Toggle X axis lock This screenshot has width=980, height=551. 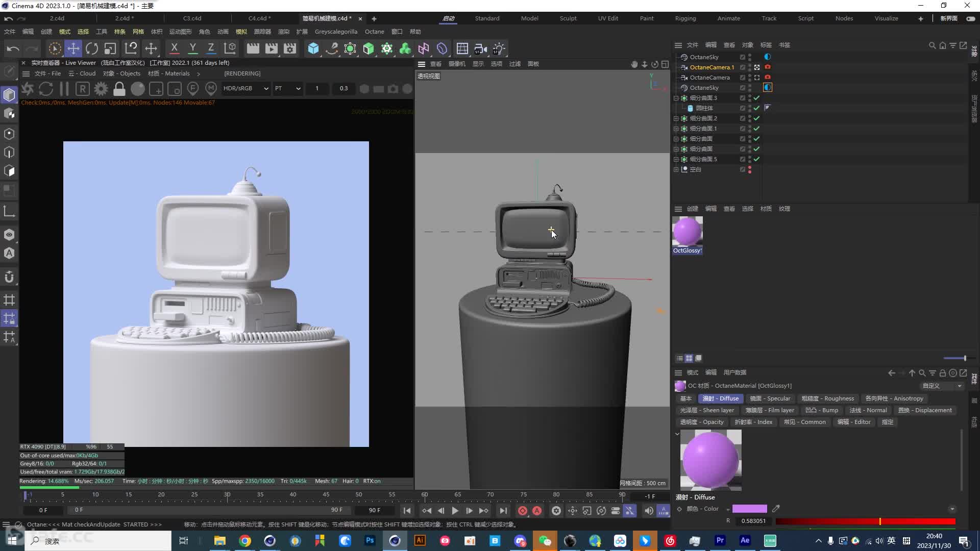pyautogui.click(x=174, y=48)
